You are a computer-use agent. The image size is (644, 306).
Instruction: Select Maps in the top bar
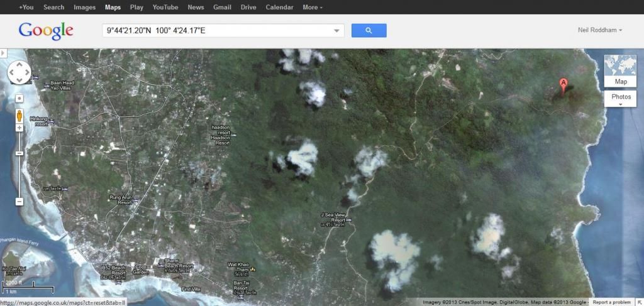pos(113,7)
